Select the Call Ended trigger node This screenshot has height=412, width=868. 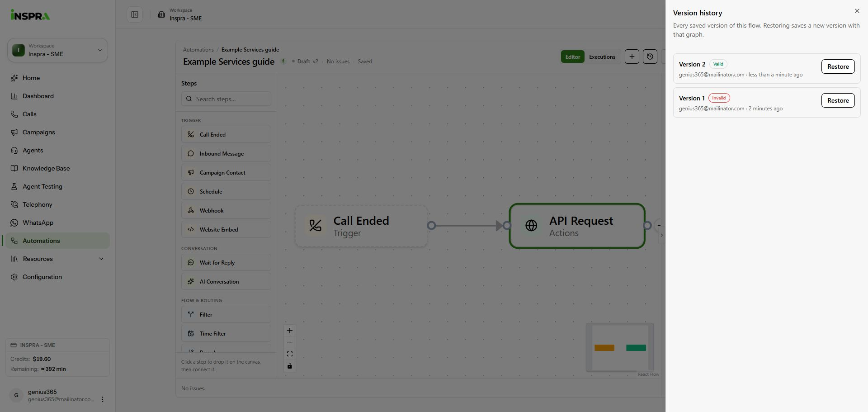point(361,226)
